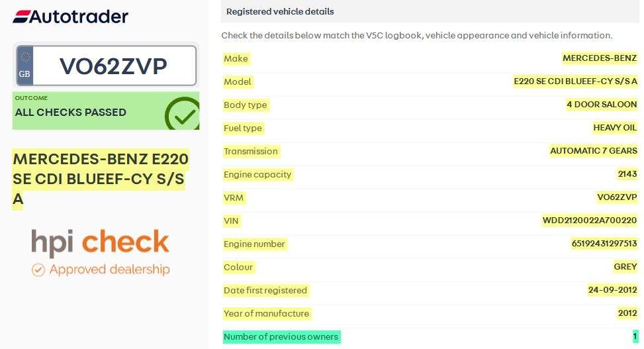Select the VO62ZVP number plate
This screenshot has width=644, height=349.
113,66
